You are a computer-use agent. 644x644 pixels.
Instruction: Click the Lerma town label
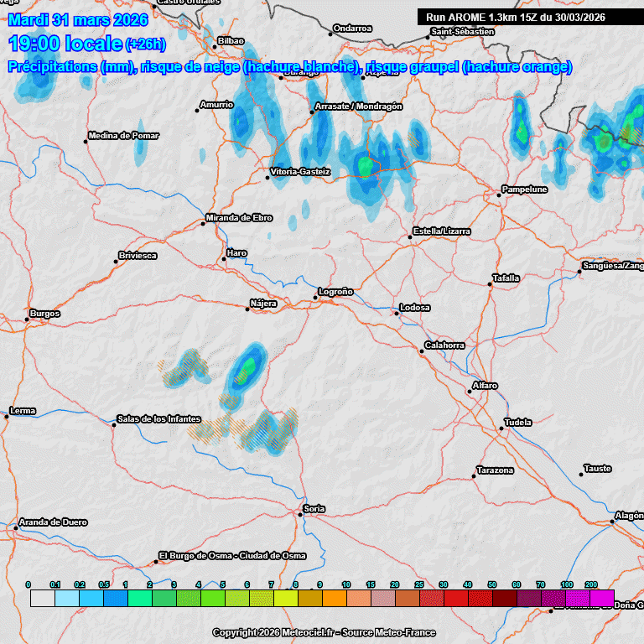(23, 411)
